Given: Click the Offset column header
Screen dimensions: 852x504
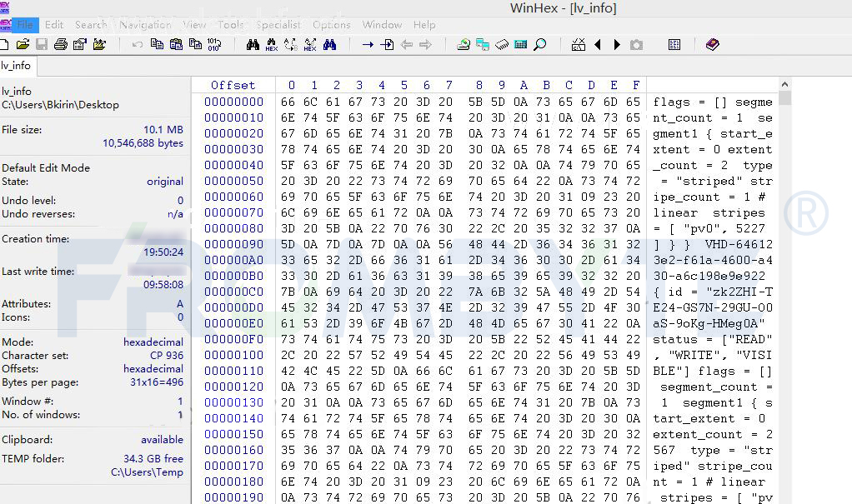Looking at the screenshot, I should tap(233, 85).
